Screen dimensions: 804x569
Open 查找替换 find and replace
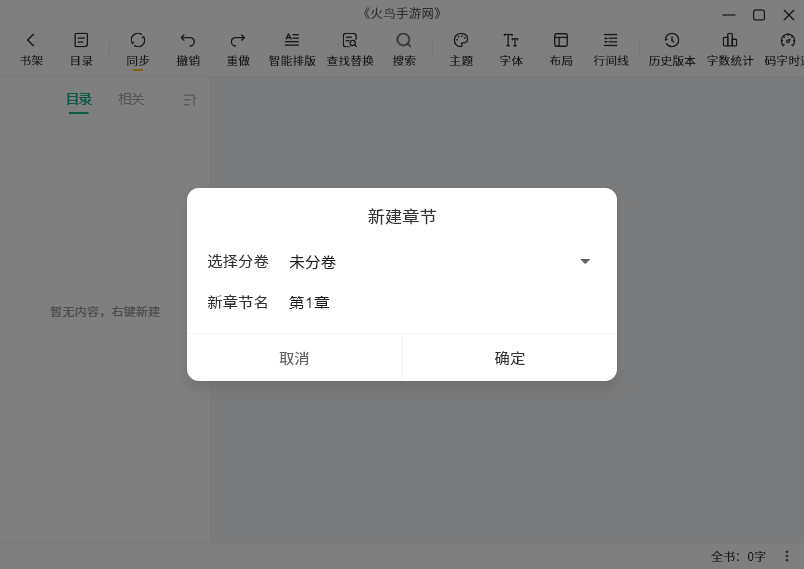[x=350, y=50]
